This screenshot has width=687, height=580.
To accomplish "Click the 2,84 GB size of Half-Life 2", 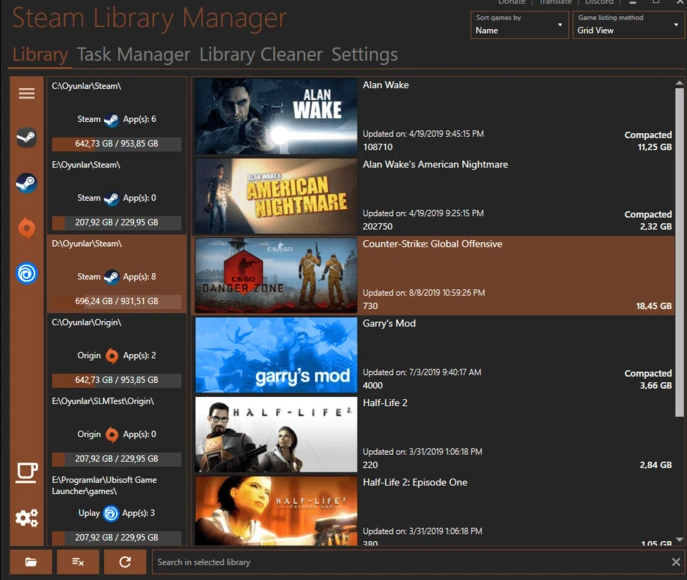I will [x=655, y=465].
